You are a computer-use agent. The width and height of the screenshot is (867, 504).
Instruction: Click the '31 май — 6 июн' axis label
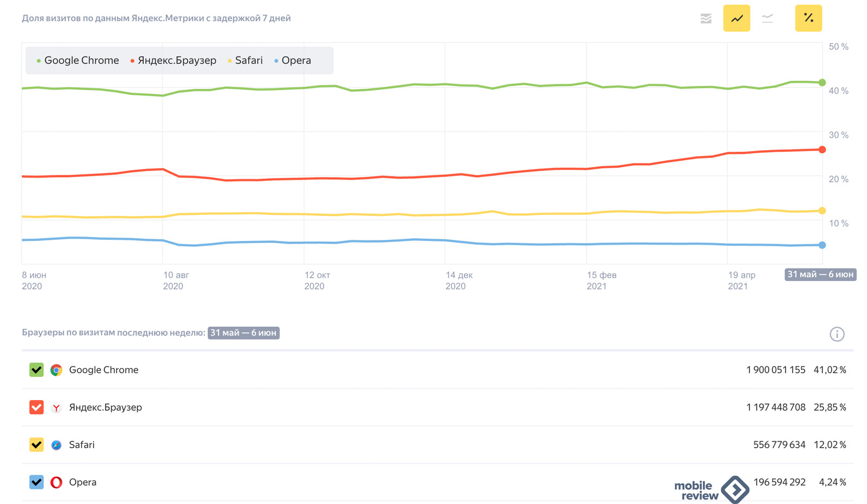(820, 274)
